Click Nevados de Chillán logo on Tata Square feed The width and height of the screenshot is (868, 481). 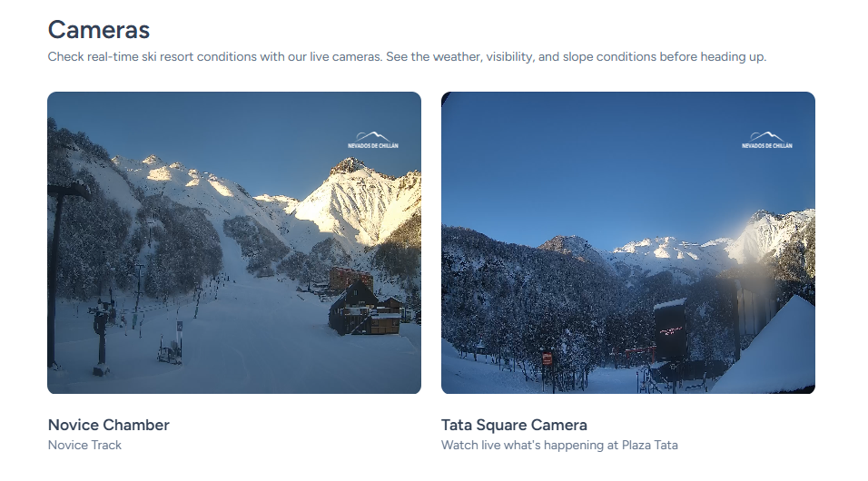tap(766, 140)
